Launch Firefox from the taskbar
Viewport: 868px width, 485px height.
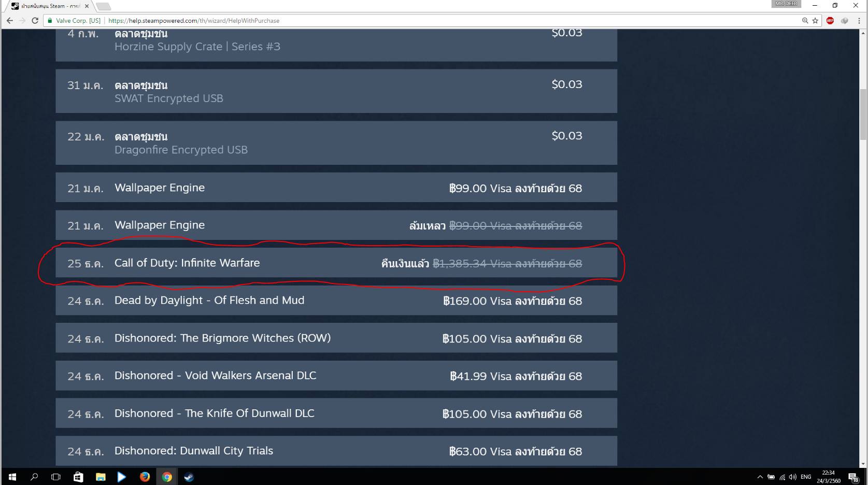[x=145, y=477]
